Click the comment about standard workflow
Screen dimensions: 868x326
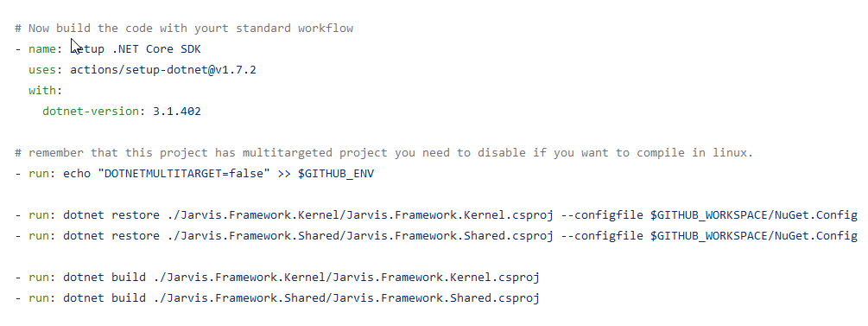(184, 29)
